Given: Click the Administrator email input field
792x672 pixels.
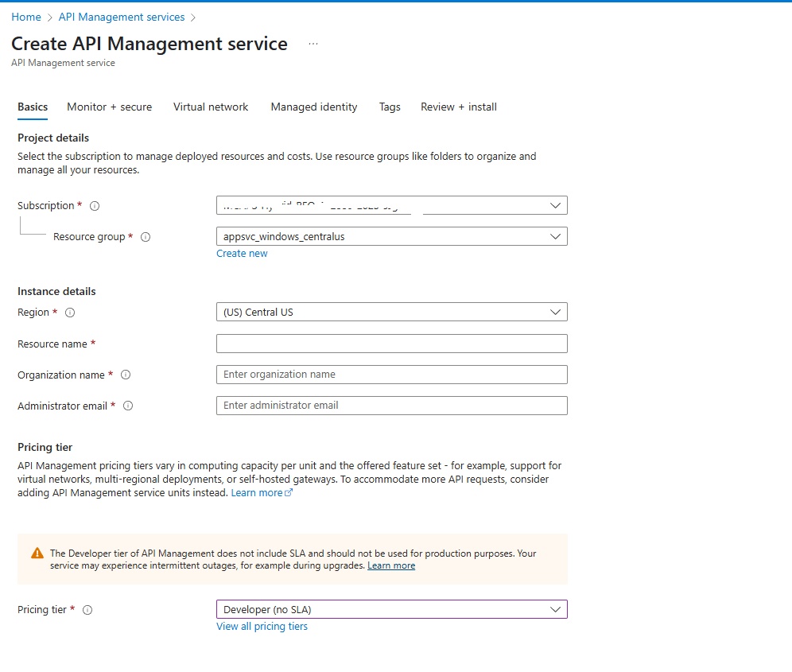Looking at the screenshot, I should point(392,406).
